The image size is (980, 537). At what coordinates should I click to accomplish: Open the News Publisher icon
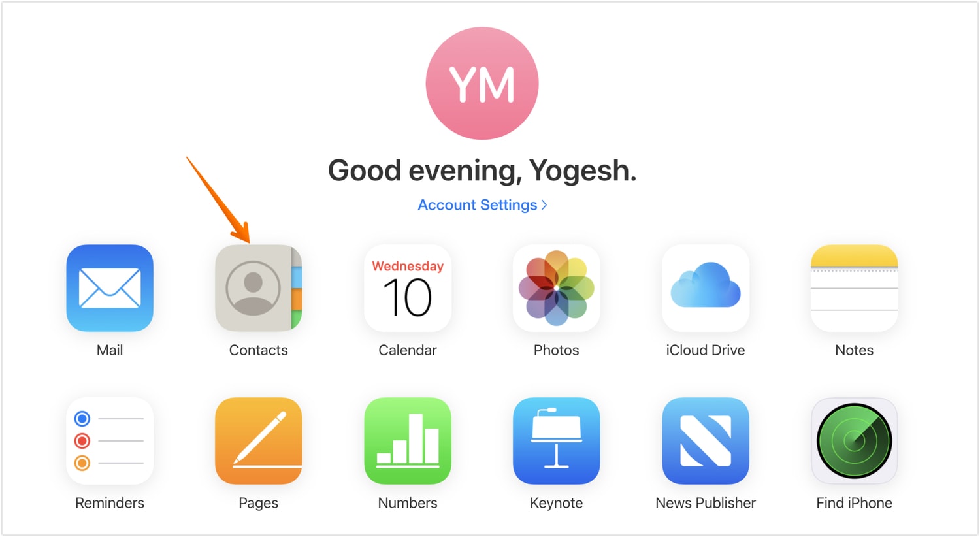coord(706,441)
